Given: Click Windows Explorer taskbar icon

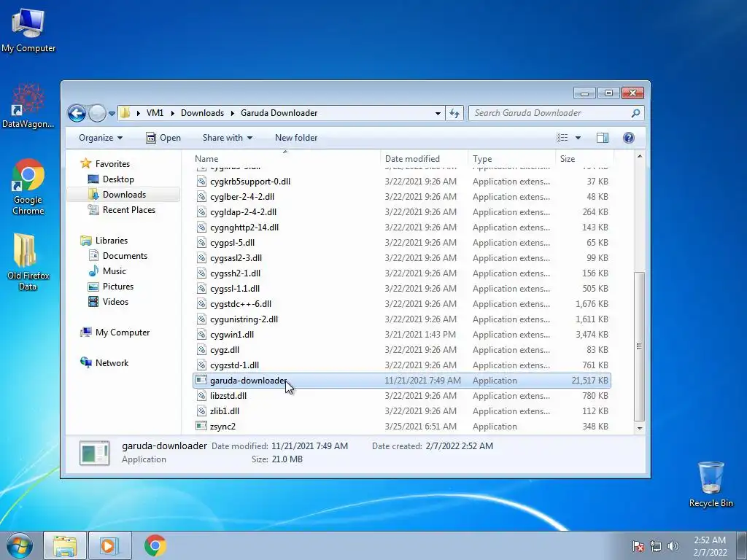Looking at the screenshot, I should click(x=65, y=545).
